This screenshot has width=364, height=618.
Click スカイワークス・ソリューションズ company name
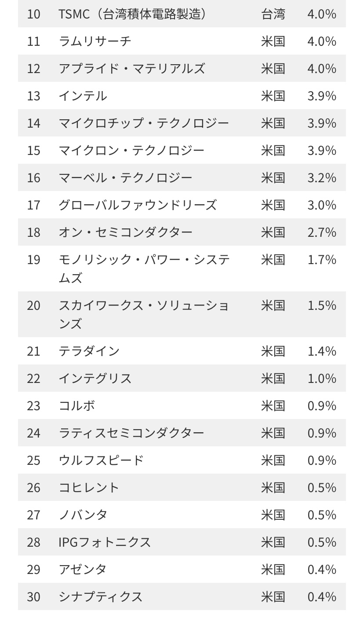pos(144,314)
